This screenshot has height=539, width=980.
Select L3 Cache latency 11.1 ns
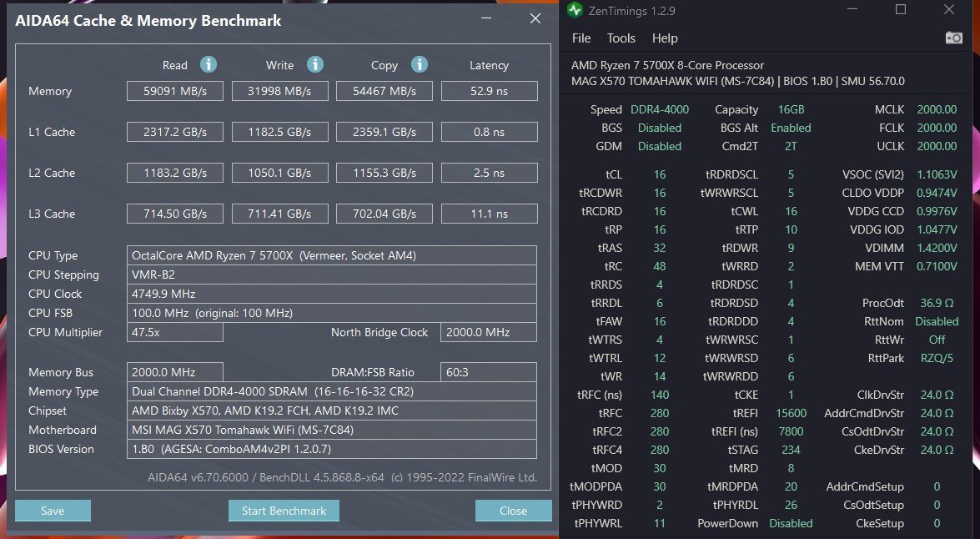(x=490, y=214)
